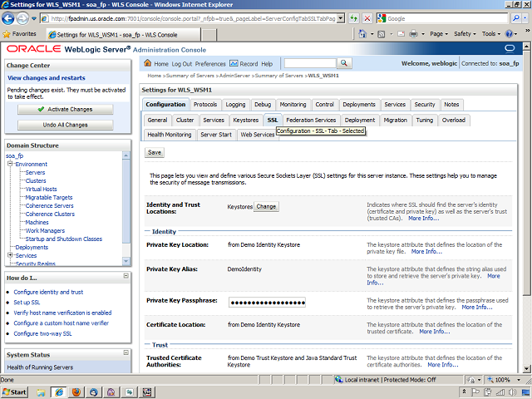Collapse the Environment tree node
Viewport: 532px width, 399px height.
pyautogui.click(x=11, y=165)
